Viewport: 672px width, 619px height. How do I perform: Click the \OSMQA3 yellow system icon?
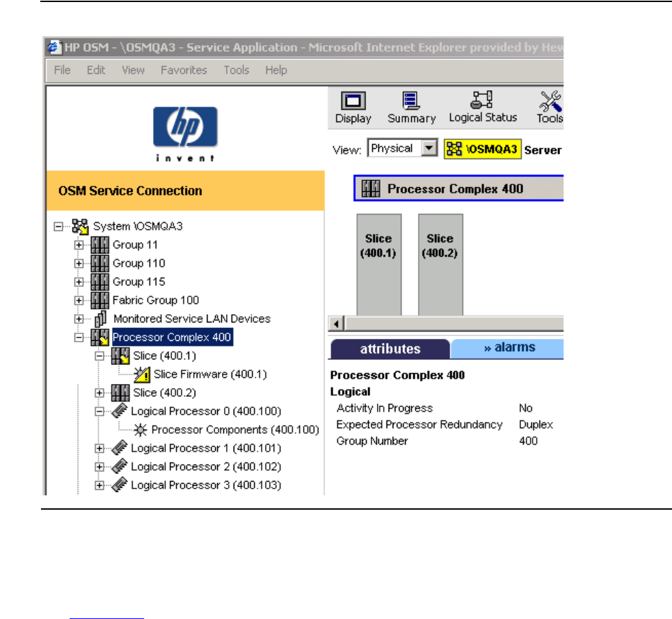pyautogui.click(x=454, y=149)
